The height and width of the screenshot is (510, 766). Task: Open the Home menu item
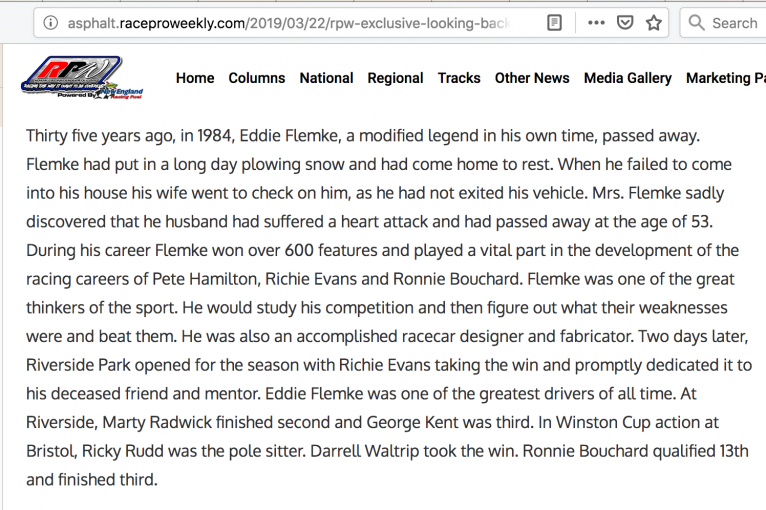(195, 78)
